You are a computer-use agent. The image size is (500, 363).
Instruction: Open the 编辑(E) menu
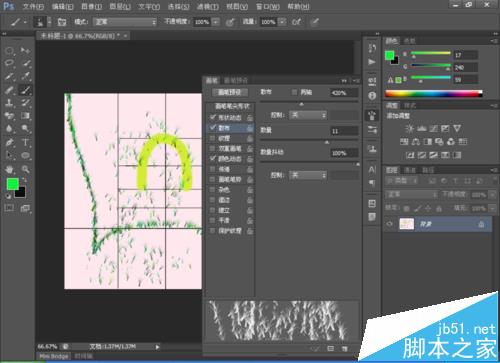(x=63, y=6)
